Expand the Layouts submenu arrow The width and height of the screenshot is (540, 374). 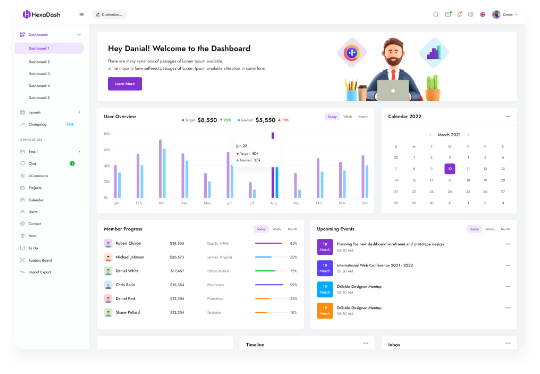(80, 112)
